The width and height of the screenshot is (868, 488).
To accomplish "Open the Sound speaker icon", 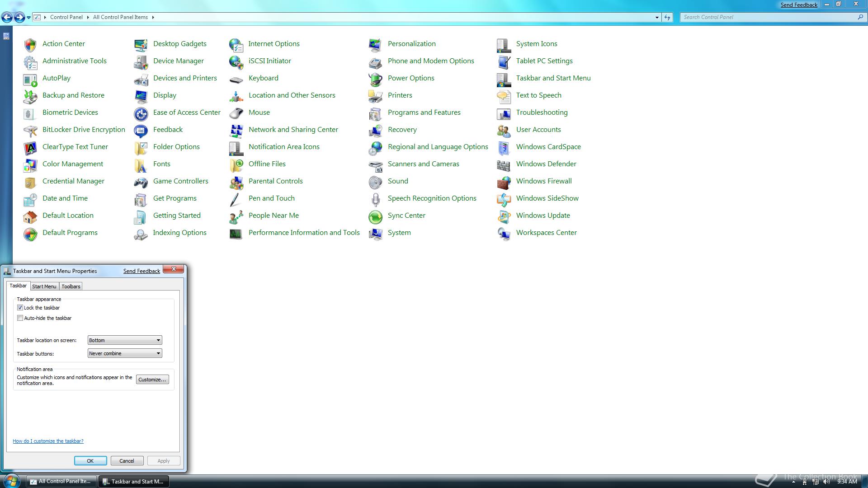I will pyautogui.click(x=375, y=182).
